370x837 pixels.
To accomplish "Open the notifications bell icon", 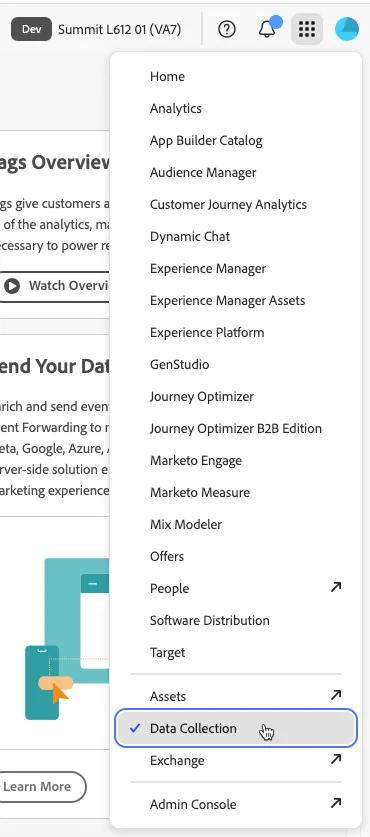I will pos(267,29).
